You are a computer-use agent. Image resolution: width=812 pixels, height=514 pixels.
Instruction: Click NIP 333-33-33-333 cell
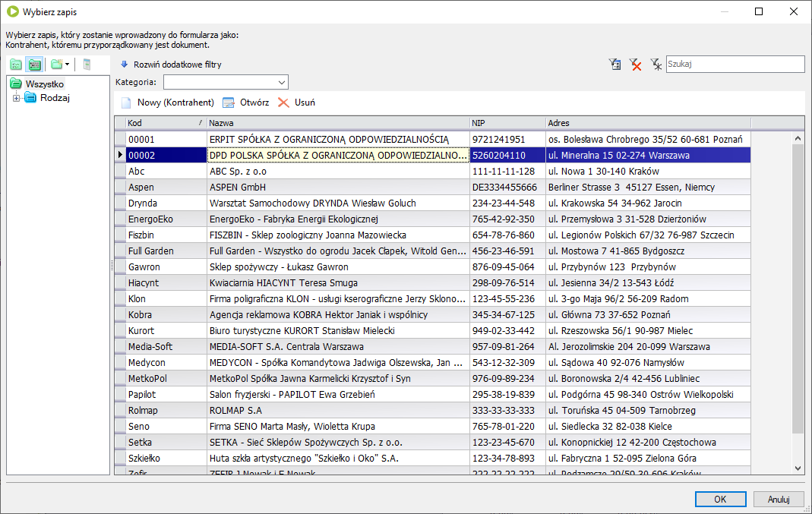coord(507,411)
